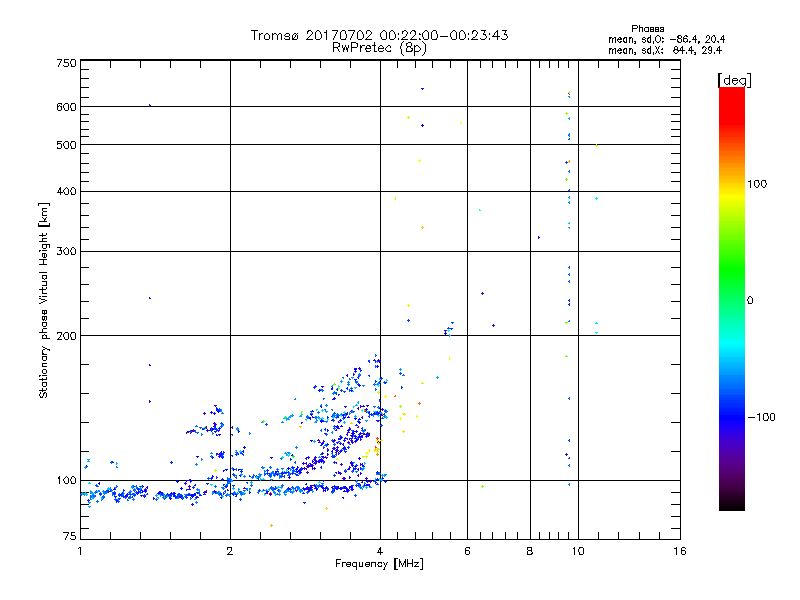
Task: Click y-axis tick label '75'
Action: (69, 536)
